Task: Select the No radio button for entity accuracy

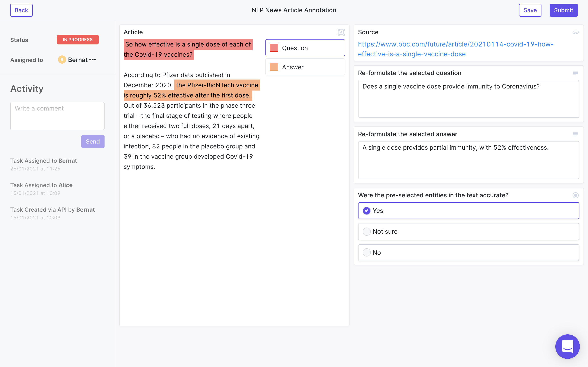Action: (367, 252)
